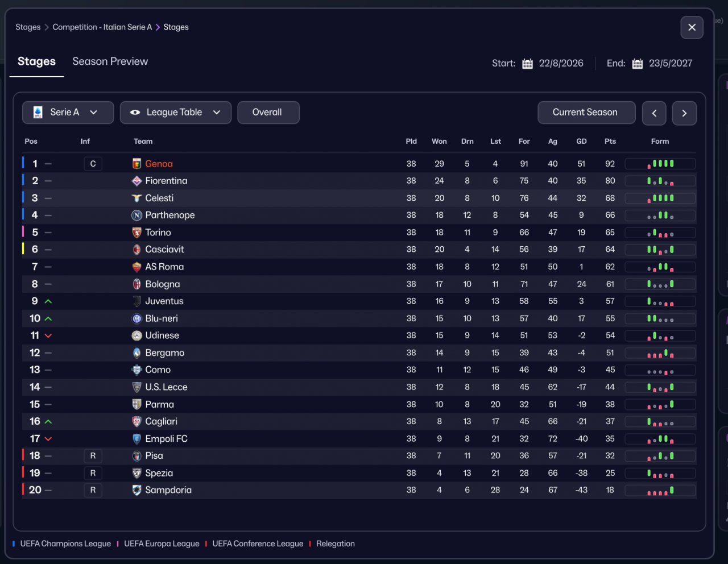Click the Current Season button
The height and width of the screenshot is (564, 728).
click(586, 113)
